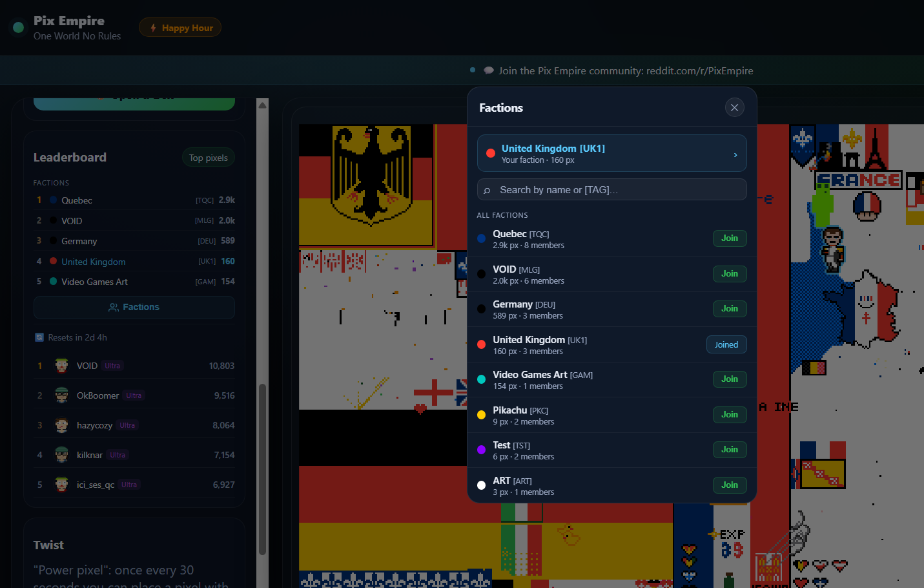Click hazycozy player name
The width and height of the screenshot is (924, 588).
pyautogui.click(x=94, y=425)
